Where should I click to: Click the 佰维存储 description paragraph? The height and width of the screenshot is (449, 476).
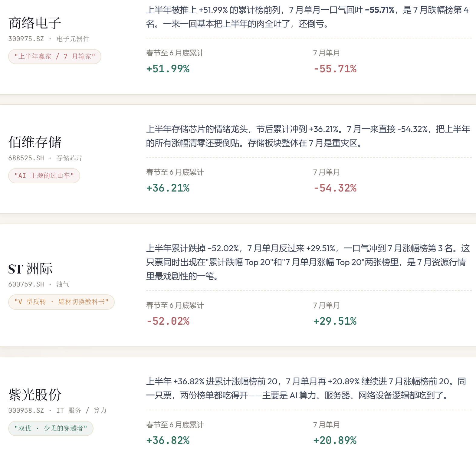pyautogui.click(x=308, y=136)
